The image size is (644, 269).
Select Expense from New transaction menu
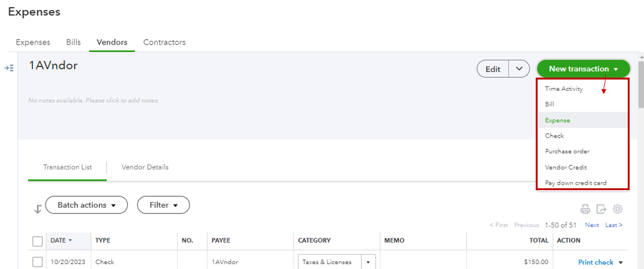coord(558,120)
